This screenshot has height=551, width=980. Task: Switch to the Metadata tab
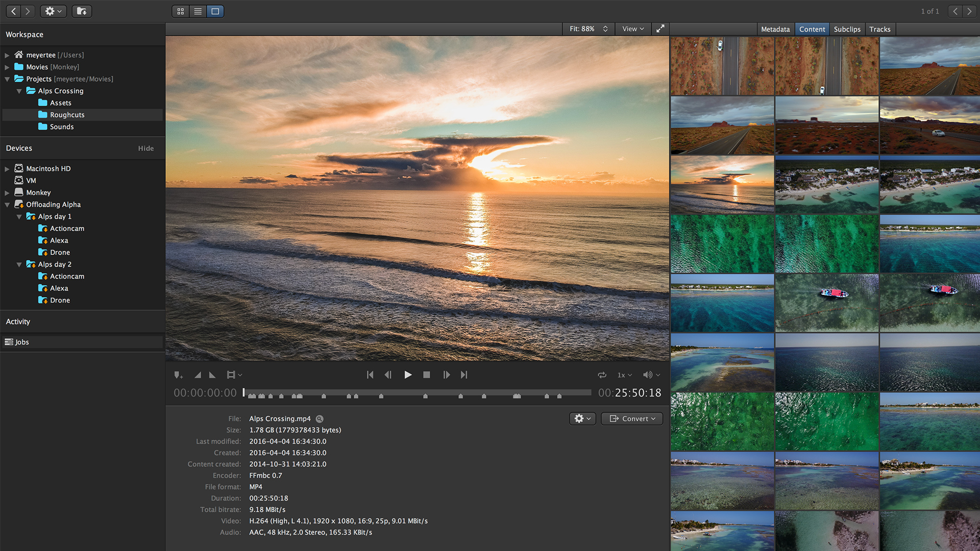tap(775, 29)
